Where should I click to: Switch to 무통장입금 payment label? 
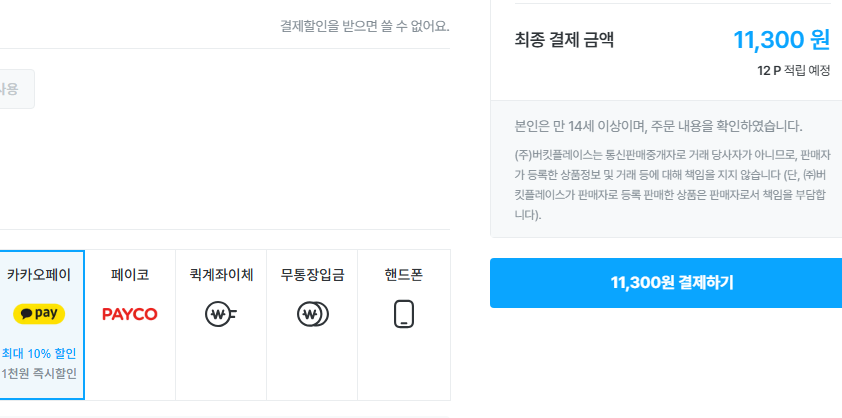pyautogui.click(x=312, y=274)
